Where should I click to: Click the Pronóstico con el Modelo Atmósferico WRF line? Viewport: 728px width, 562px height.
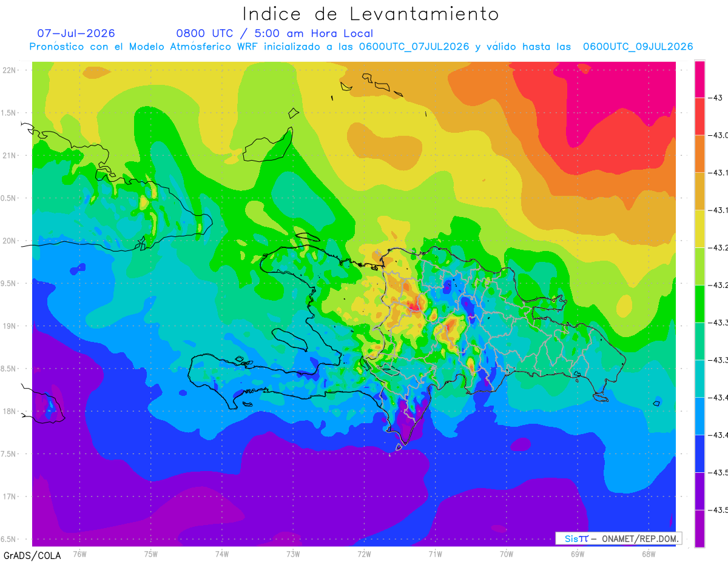pyautogui.click(x=361, y=47)
